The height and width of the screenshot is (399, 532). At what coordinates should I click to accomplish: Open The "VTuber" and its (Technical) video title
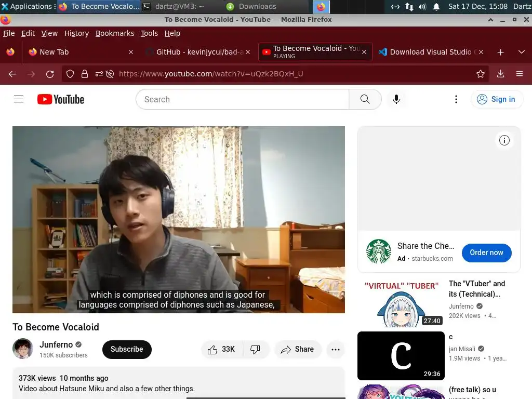477,289
